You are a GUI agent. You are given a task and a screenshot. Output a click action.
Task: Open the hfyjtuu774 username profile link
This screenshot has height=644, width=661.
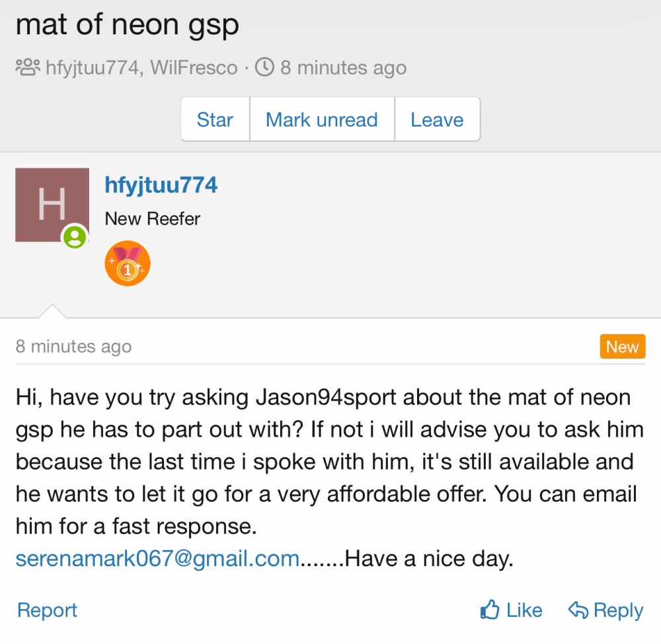pyautogui.click(x=161, y=185)
